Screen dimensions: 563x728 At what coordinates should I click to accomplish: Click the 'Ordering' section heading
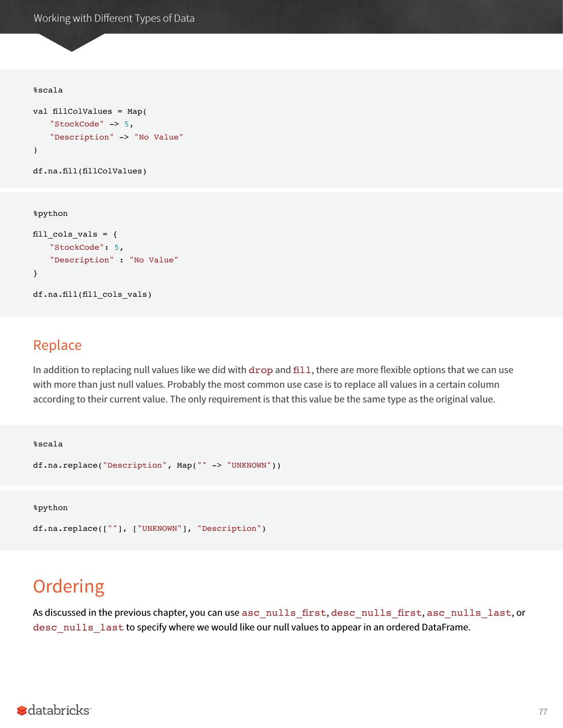pos(68,586)
